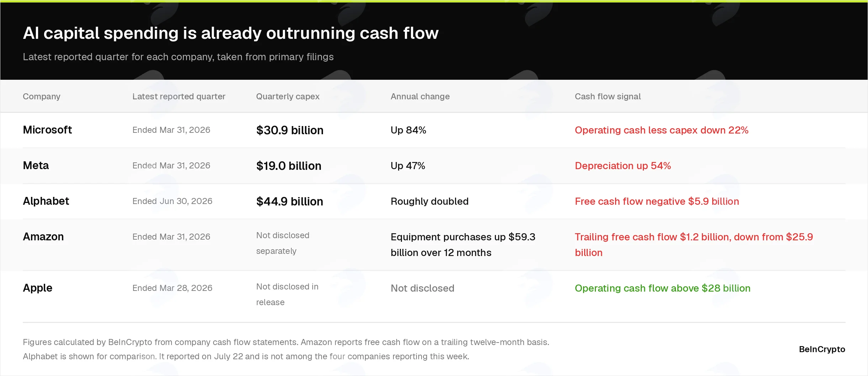The width and height of the screenshot is (868, 376).
Task: Click the "Annual change" column header
Action: click(420, 96)
